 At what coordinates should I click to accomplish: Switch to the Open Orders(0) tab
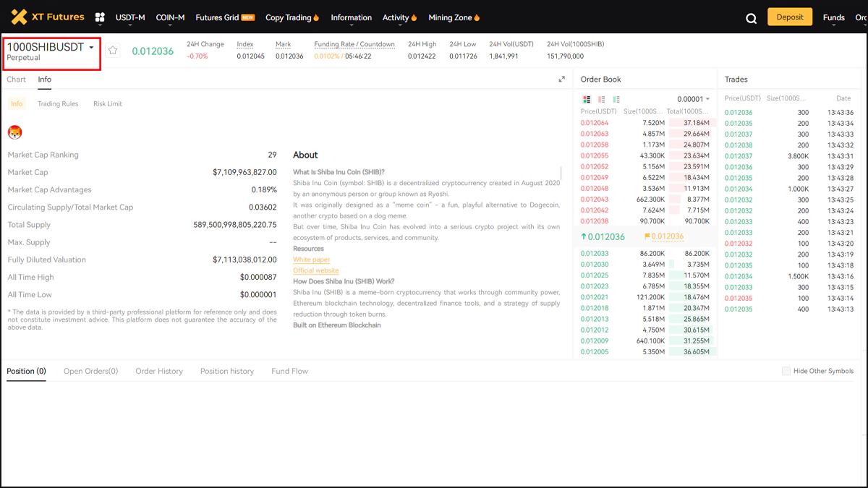(x=91, y=371)
